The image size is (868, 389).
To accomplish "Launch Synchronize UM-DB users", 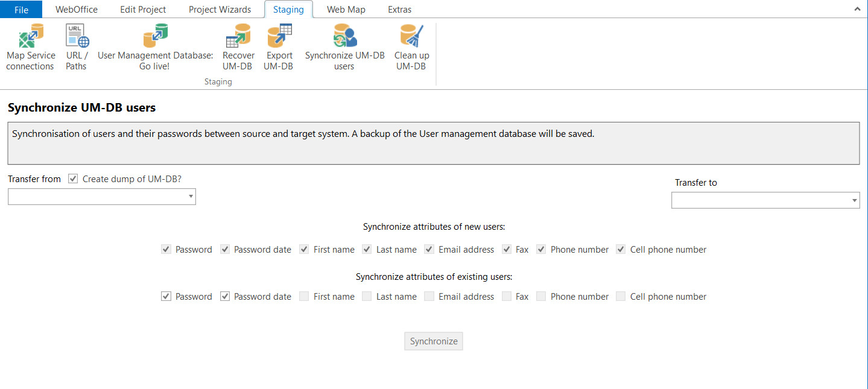I will tap(344, 46).
